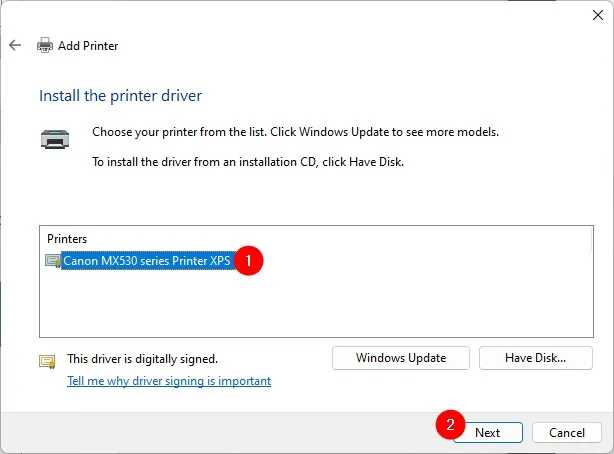Click the Printers column header

coord(68,239)
